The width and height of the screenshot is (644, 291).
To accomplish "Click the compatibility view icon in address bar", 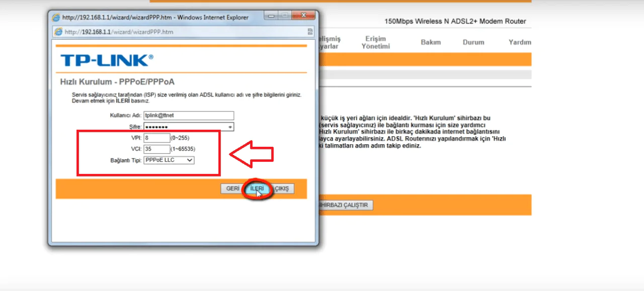I will point(310,32).
